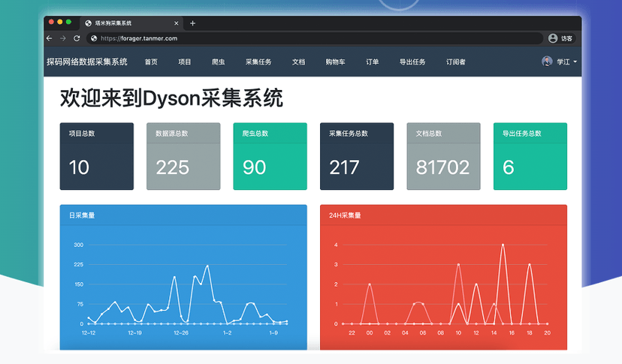
Task: Click the 探码网络数据采集系统 brand link
Action: point(87,62)
